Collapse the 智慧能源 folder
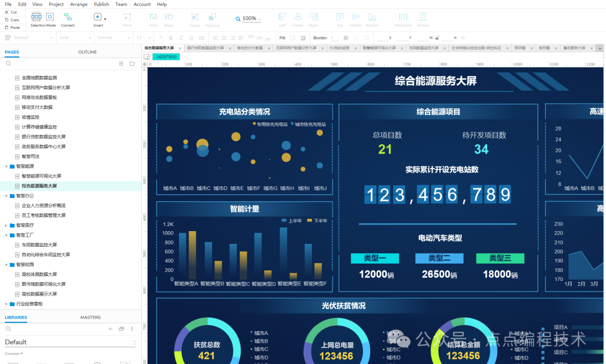This screenshot has width=606, height=364. [x=6, y=167]
